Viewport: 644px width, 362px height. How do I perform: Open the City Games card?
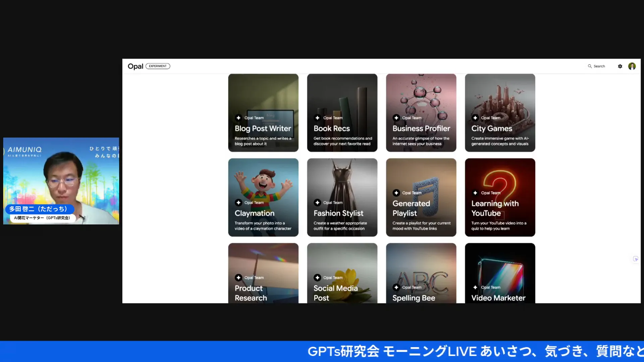[500, 113]
